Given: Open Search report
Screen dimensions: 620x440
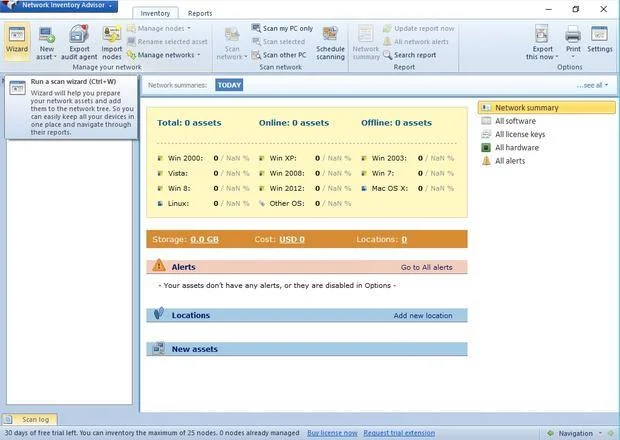Looking at the screenshot, I should [409, 55].
